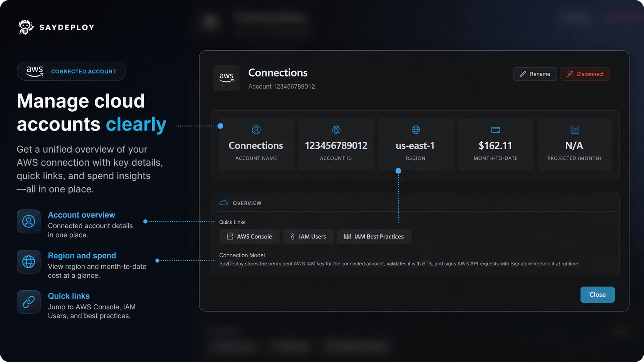Open IAM Best Practices quick link
Screen dimensions: 644x362
click(374, 237)
